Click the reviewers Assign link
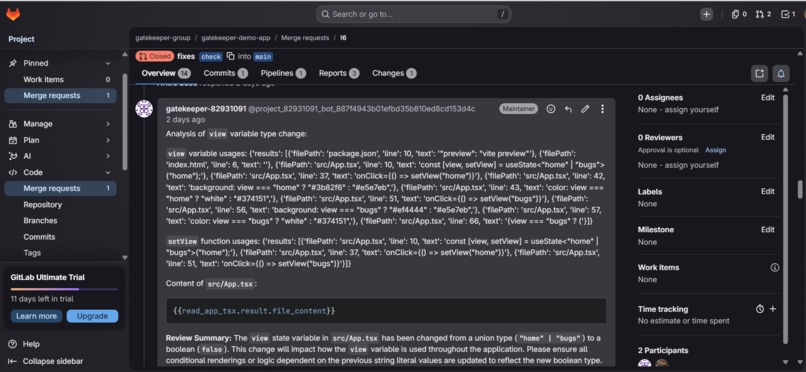Viewport: 806px width, 372px height. tap(716, 150)
